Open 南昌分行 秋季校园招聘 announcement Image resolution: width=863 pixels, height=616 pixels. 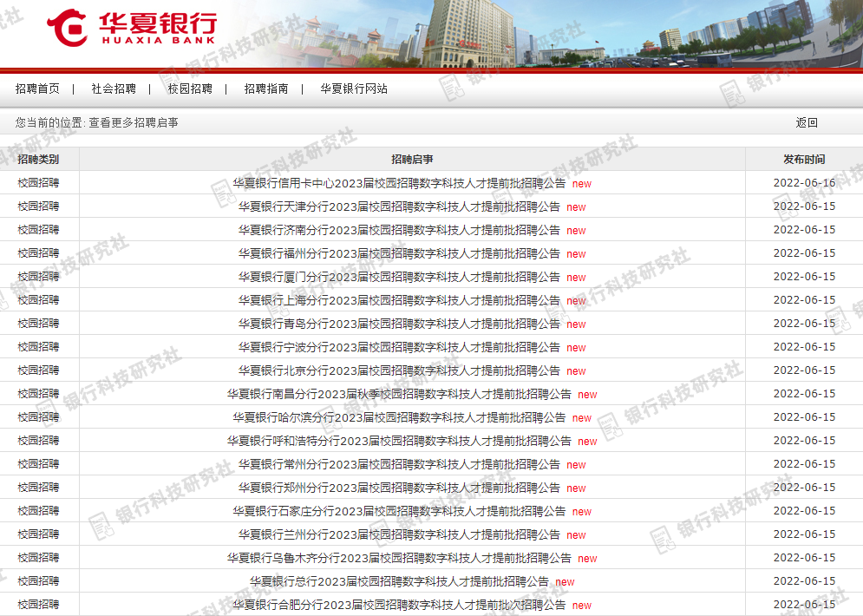[399, 394]
